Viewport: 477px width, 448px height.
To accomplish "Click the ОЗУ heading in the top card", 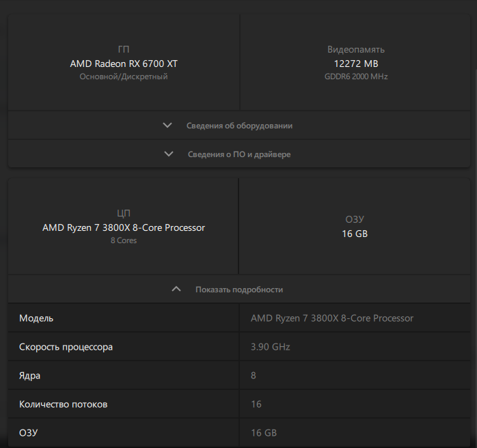I will click(355, 220).
